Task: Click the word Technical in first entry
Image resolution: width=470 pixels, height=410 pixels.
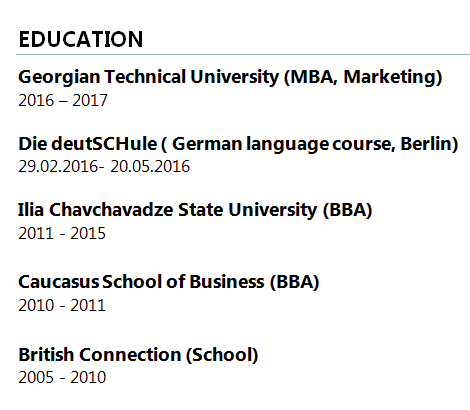Action: tap(145, 77)
